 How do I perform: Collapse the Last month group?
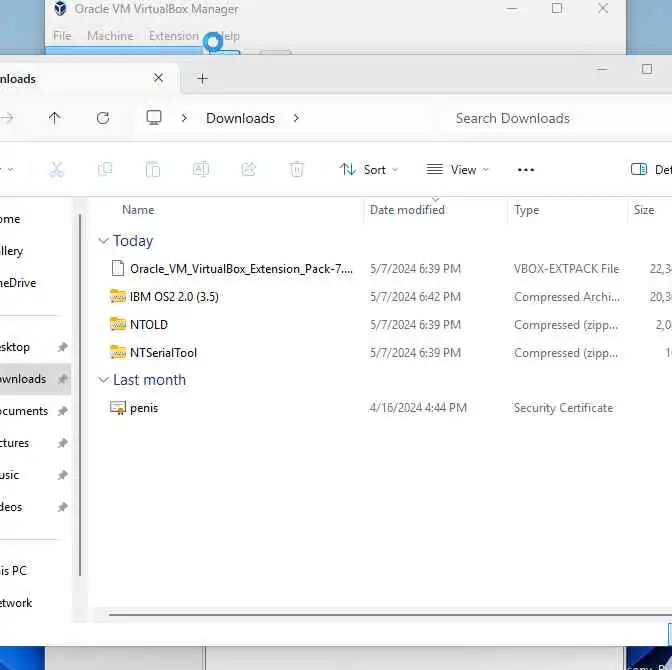pyautogui.click(x=103, y=380)
